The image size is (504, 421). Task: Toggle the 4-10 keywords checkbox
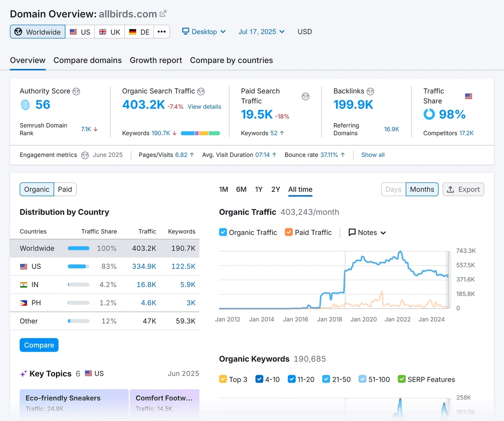[259, 379]
